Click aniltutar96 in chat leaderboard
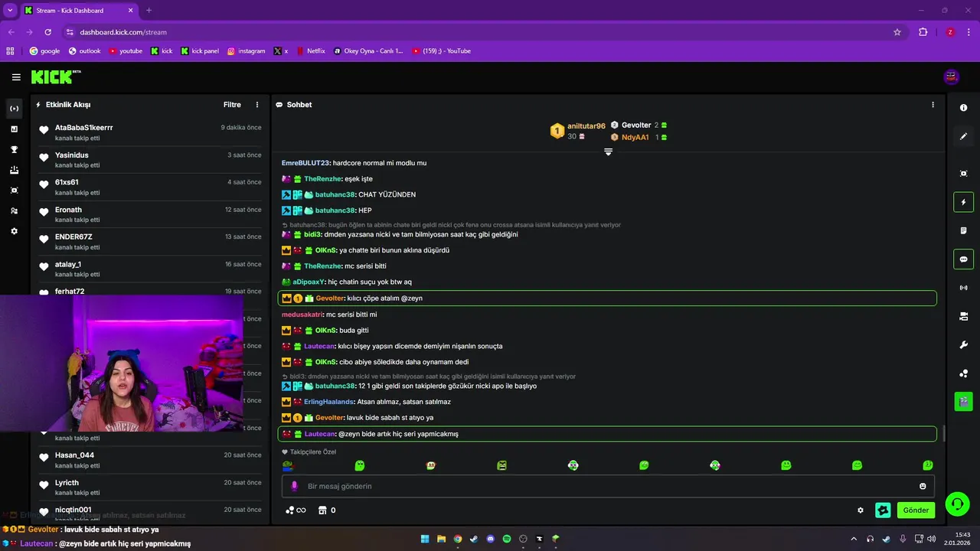This screenshot has height=551, width=980. [x=586, y=126]
